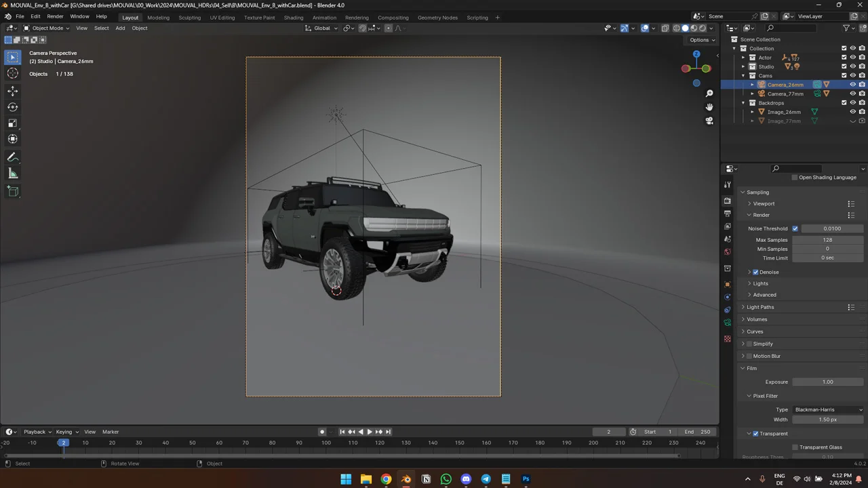Select the Rotate tool from the left toolbar
This screenshot has height=488, width=868.
(12, 106)
